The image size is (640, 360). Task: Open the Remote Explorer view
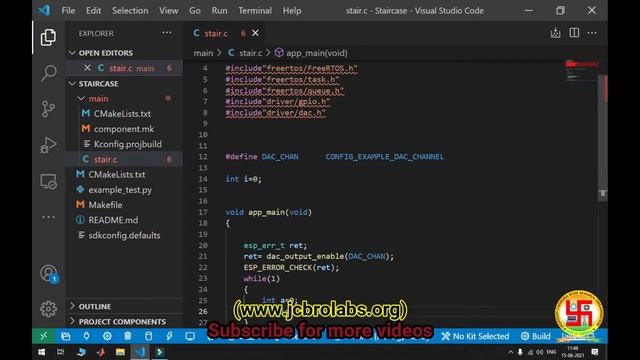point(48,181)
